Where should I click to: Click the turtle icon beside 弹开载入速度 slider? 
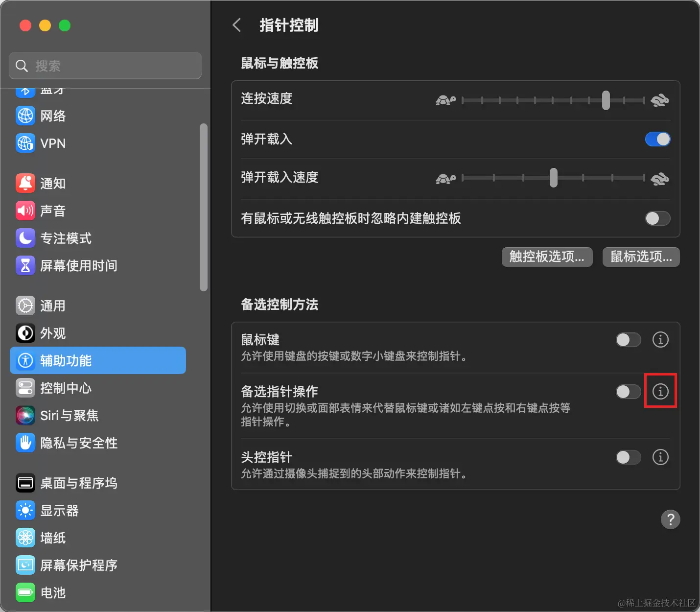[446, 179]
